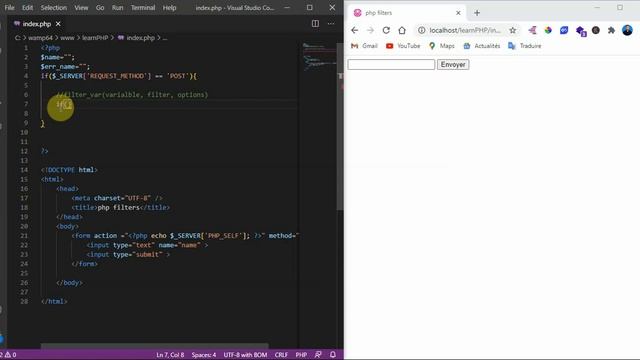Viewport: 640px width, 360px height.
Task: Click the code minimap preview
Action: tap(319, 57)
